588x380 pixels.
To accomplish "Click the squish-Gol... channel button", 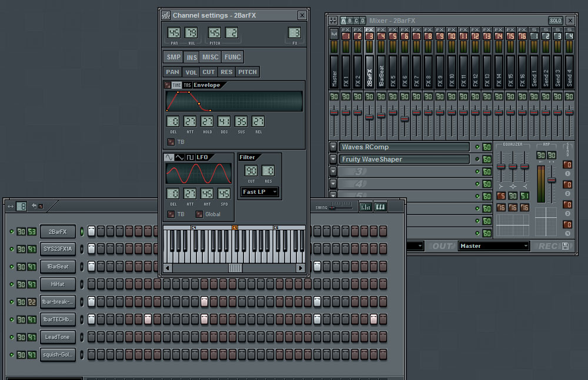I will pos(58,355).
